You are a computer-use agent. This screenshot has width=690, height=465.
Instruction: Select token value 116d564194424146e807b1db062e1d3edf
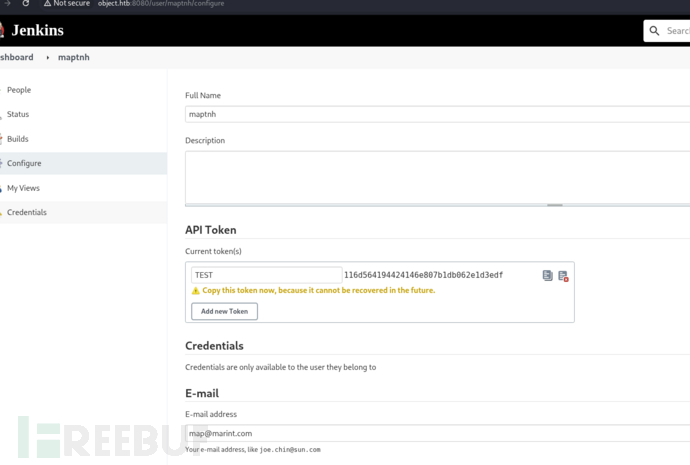pos(423,275)
